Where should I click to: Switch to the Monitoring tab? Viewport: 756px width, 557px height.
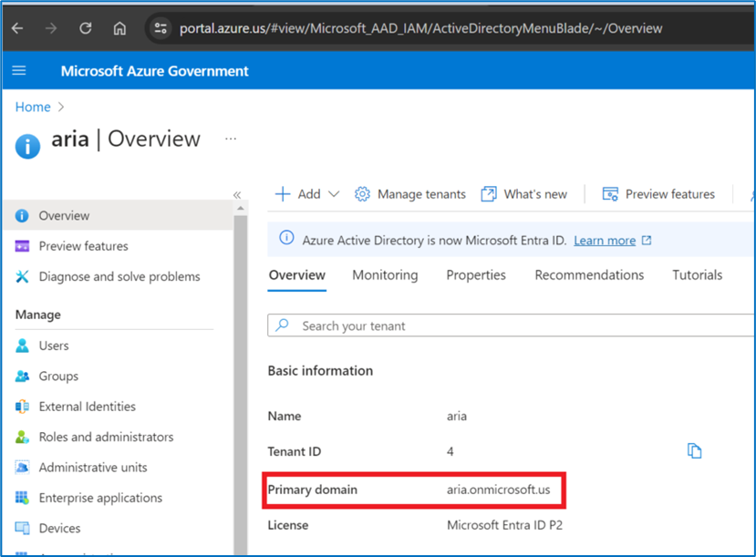click(385, 275)
